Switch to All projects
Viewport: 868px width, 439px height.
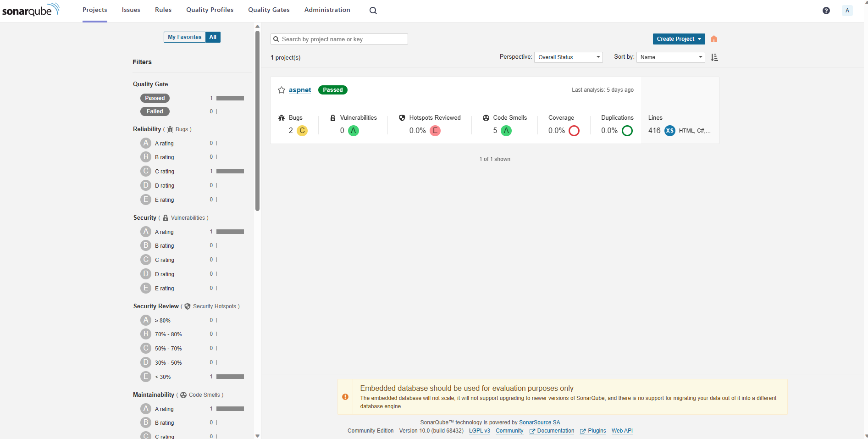pyautogui.click(x=213, y=37)
